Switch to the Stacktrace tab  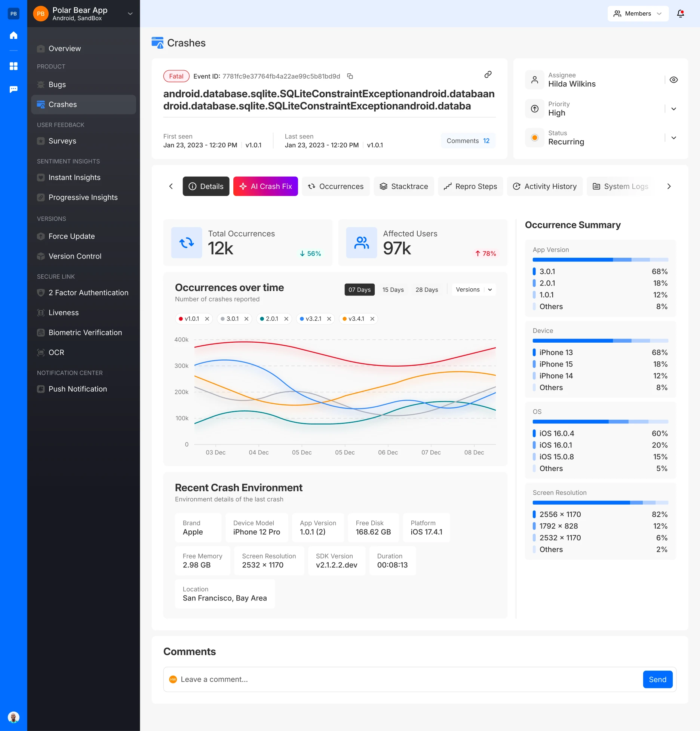click(x=403, y=186)
